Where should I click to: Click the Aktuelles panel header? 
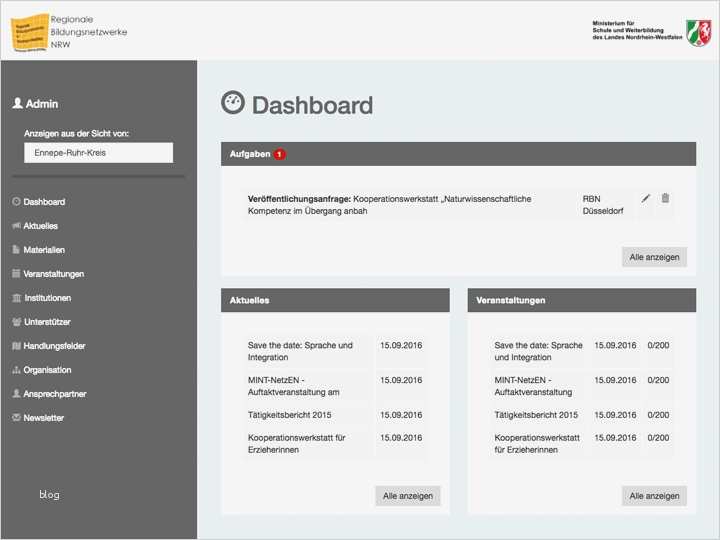tap(335, 300)
